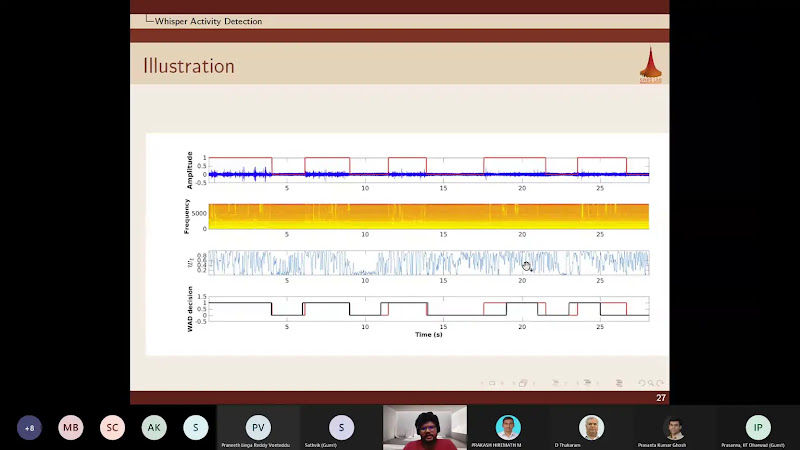This screenshot has height=450, width=800.
Task: Click the Beamer go-forward arrow icon
Action: pos(660,383)
